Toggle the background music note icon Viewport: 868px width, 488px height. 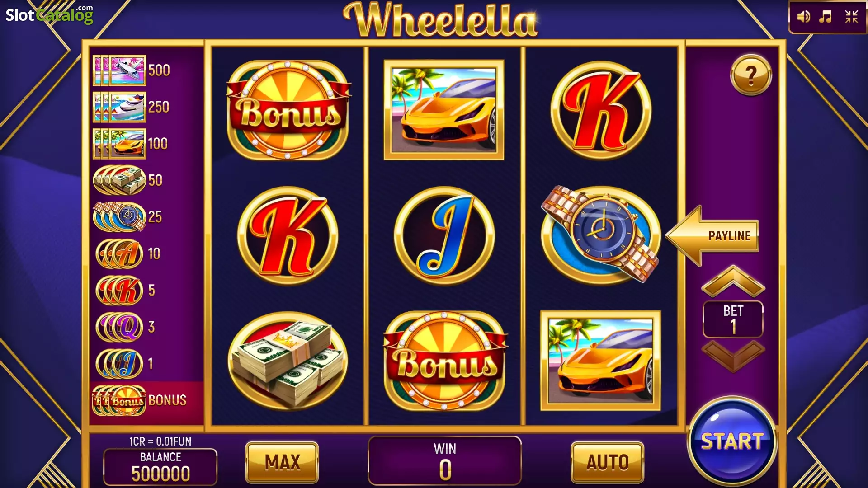[826, 17]
